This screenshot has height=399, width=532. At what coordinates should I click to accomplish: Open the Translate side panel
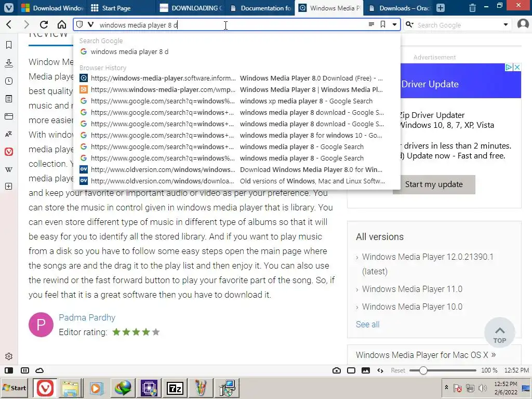(x=9, y=134)
